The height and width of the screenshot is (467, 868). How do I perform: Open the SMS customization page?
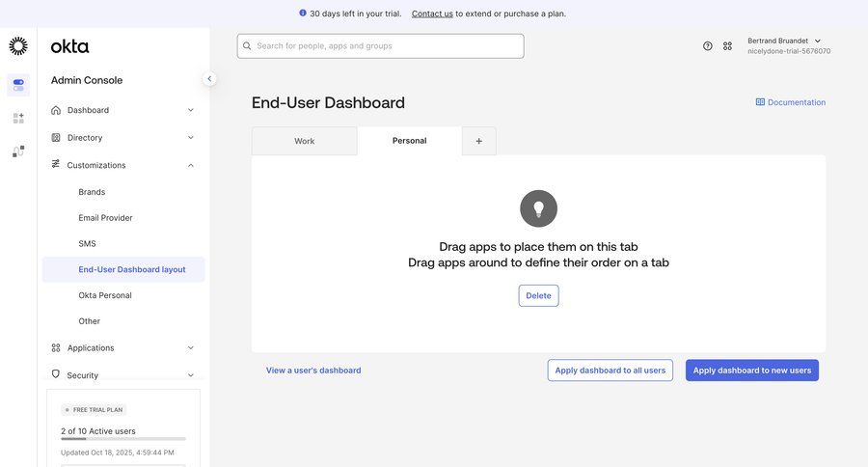click(x=87, y=244)
